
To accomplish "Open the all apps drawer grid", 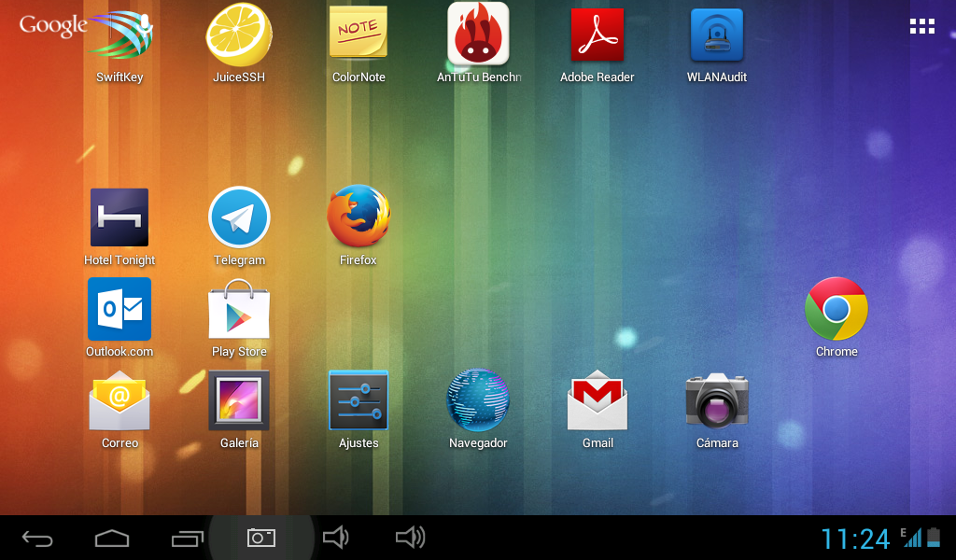I will (x=921, y=26).
